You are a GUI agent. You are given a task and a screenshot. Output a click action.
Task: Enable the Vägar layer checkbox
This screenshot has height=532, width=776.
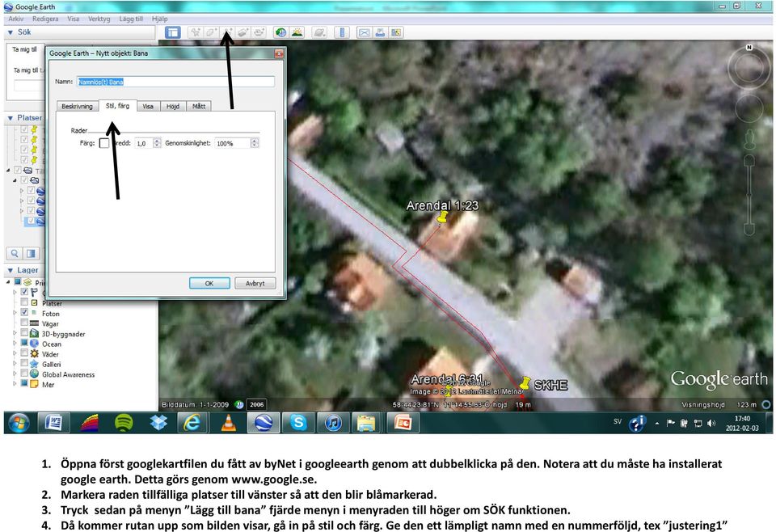point(23,323)
